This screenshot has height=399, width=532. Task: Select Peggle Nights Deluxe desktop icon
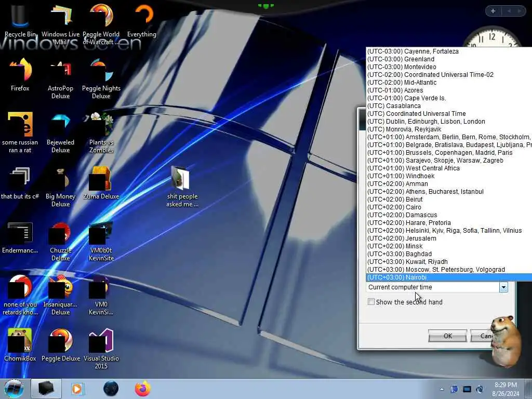point(101,79)
